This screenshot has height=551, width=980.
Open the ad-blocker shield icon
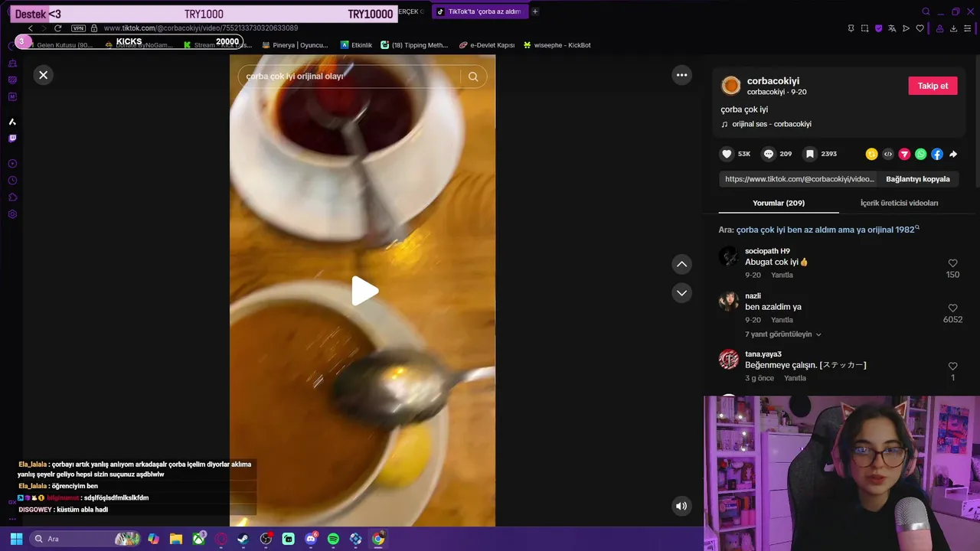(x=878, y=28)
